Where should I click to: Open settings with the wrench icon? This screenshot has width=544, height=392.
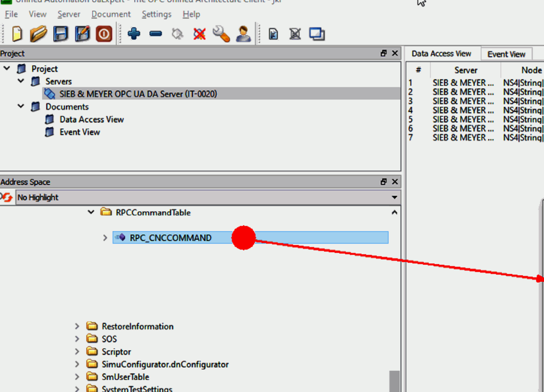click(x=221, y=34)
